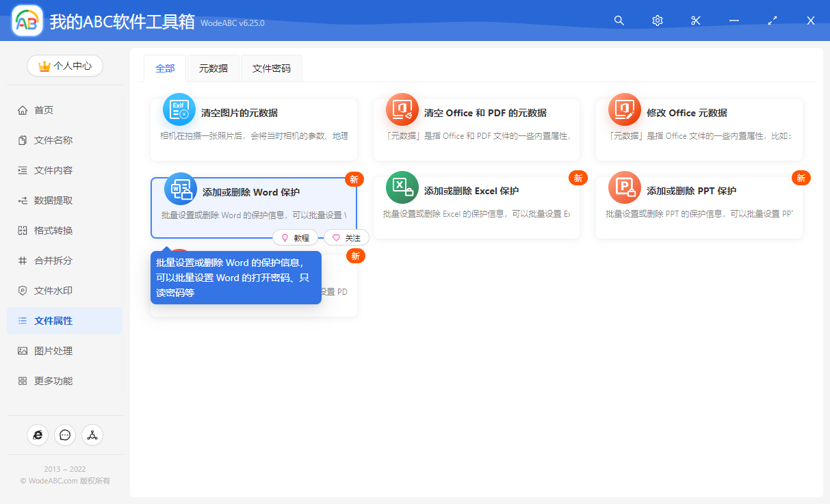Click the 添加或删除 Word 保护 tool icon
The width and height of the screenshot is (830, 504).
(179, 190)
